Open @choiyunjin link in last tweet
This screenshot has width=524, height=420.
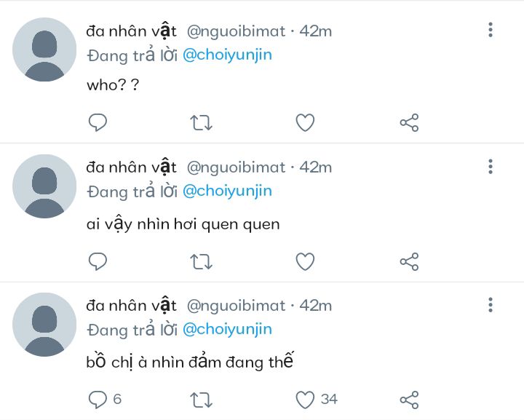[x=226, y=329]
